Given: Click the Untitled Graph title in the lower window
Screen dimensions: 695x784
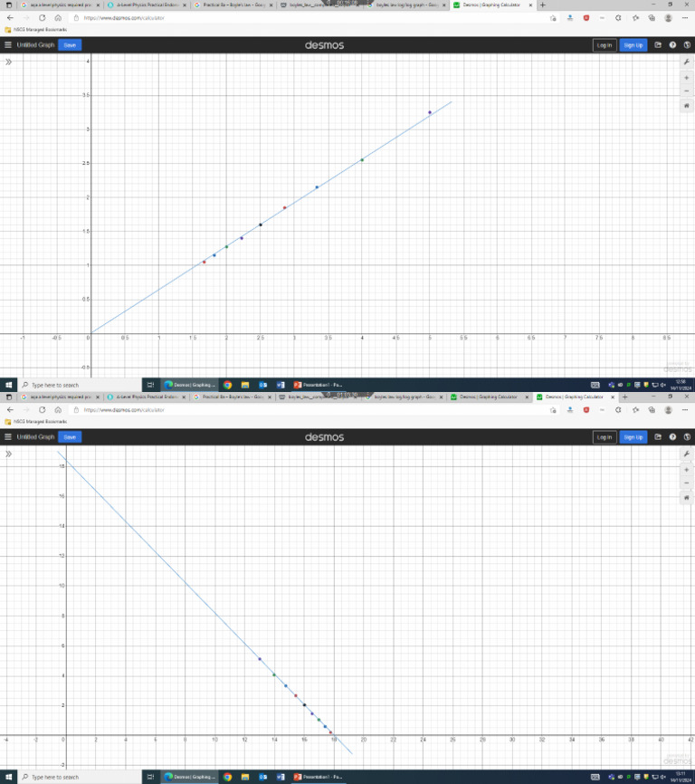Looking at the screenshot, I should click(x=35, y=437).
